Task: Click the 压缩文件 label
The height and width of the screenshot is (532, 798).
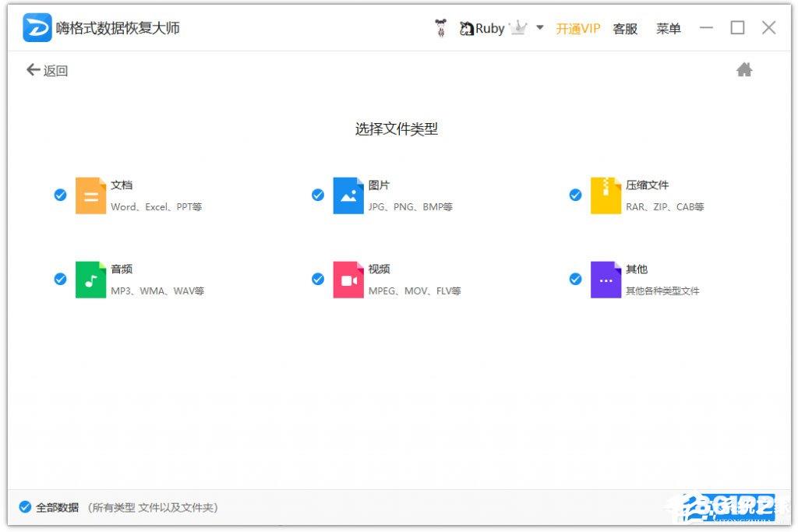Action: pos(648,185)
